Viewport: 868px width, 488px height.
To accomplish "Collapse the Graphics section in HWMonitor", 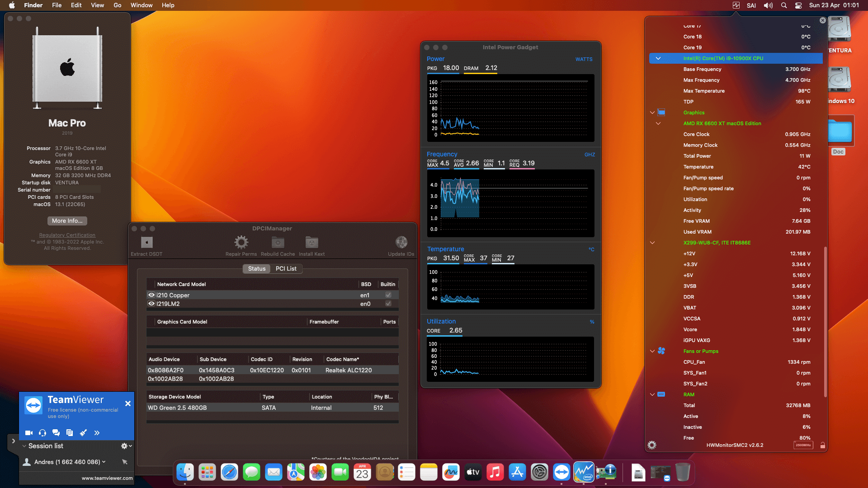I will [x=652, y=113].
